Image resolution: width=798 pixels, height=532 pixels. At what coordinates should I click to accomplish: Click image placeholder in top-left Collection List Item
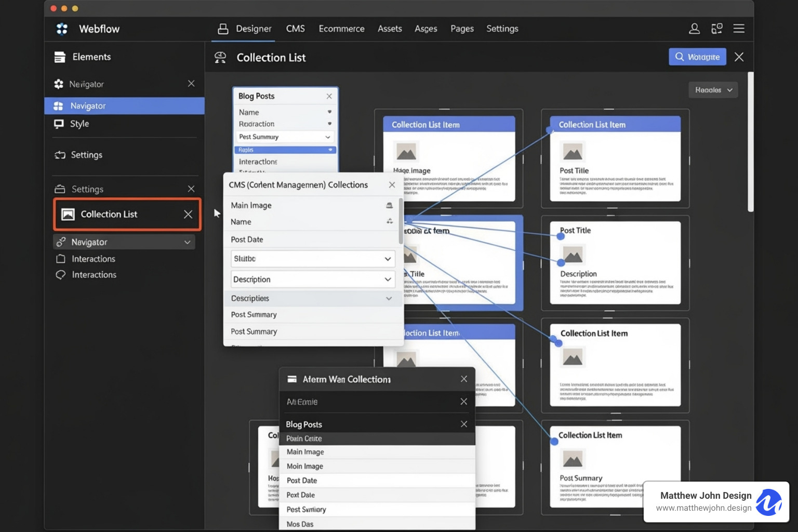coord(406,152)
